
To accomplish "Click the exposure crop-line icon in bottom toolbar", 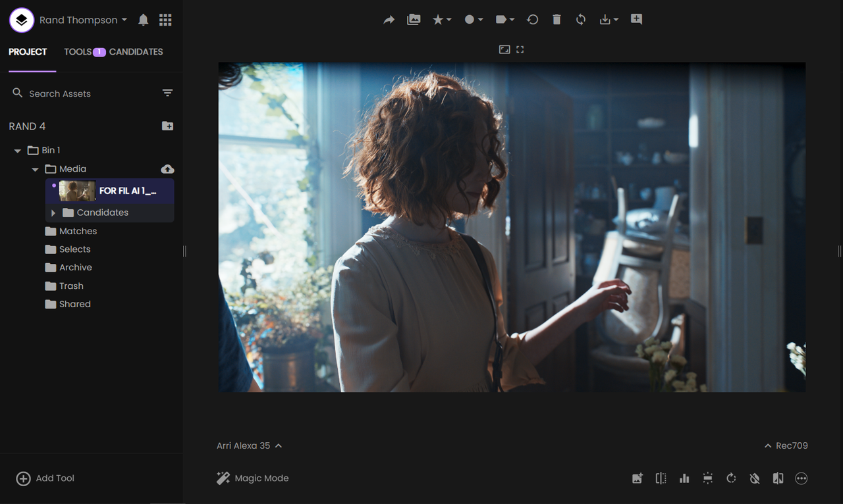I will pos(708,478).
